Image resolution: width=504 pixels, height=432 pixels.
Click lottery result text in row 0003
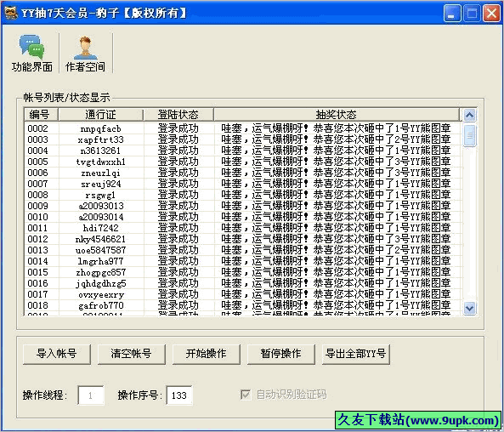tap(336, 139)
